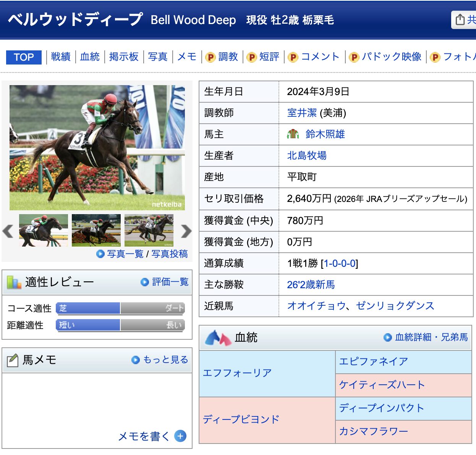
Task: Click the blue circle icon beside 評価一覧
Action: pos(145,282)
